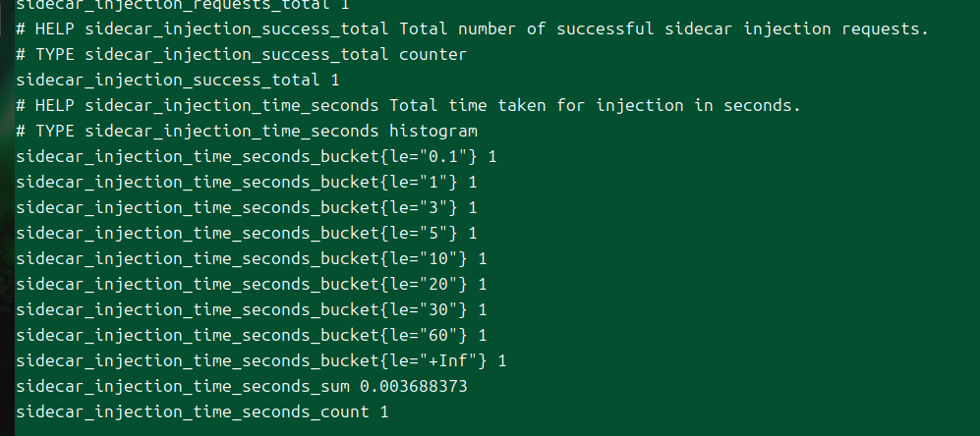Click the value 0.003688373

pyautogui.click(x=413, y=387)
